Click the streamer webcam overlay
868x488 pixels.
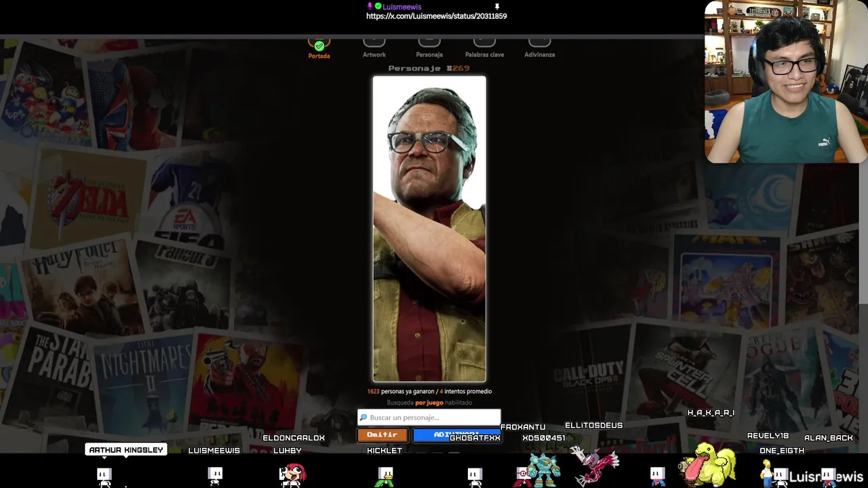pyautogui.click(x=786, y=82)
